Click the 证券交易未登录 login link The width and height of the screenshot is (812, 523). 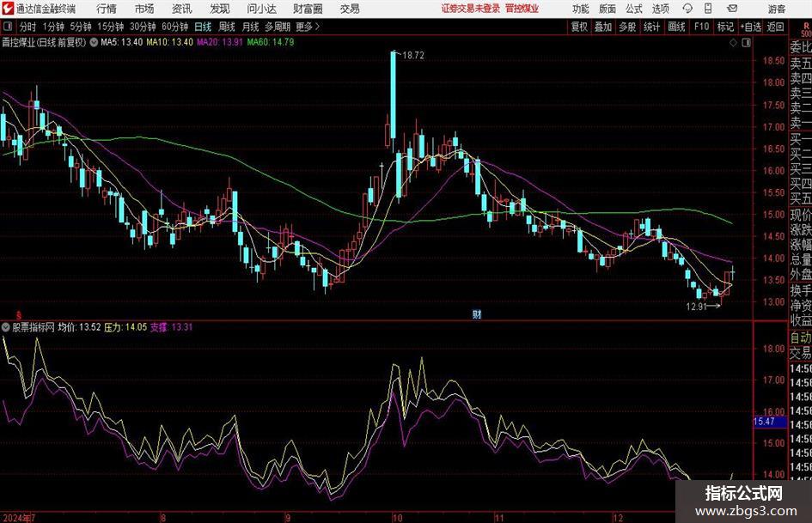[x=471, y=9]
